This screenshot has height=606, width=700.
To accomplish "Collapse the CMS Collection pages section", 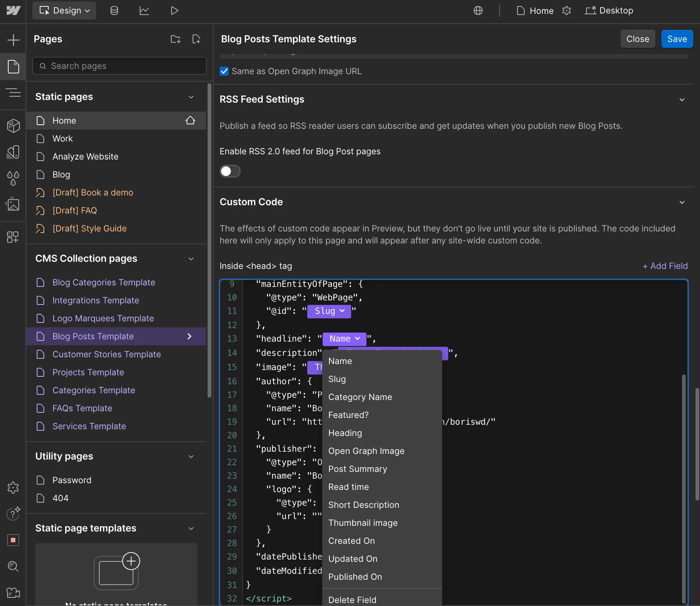I will pos(191,259).
